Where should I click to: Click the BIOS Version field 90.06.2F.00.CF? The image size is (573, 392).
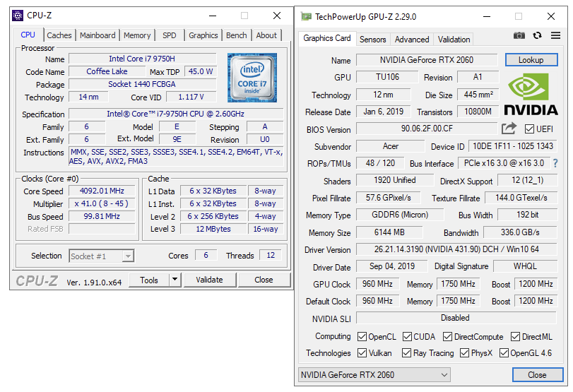coord(427,129)
